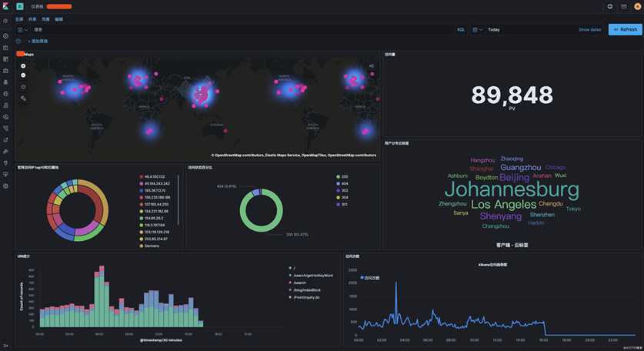
Task: Click the Kibana logo in top corner
Action: click(5, 6)
